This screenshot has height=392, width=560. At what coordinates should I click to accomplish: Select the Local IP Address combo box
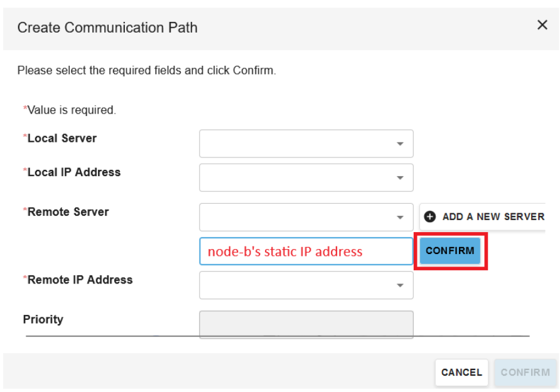[295, 178]
